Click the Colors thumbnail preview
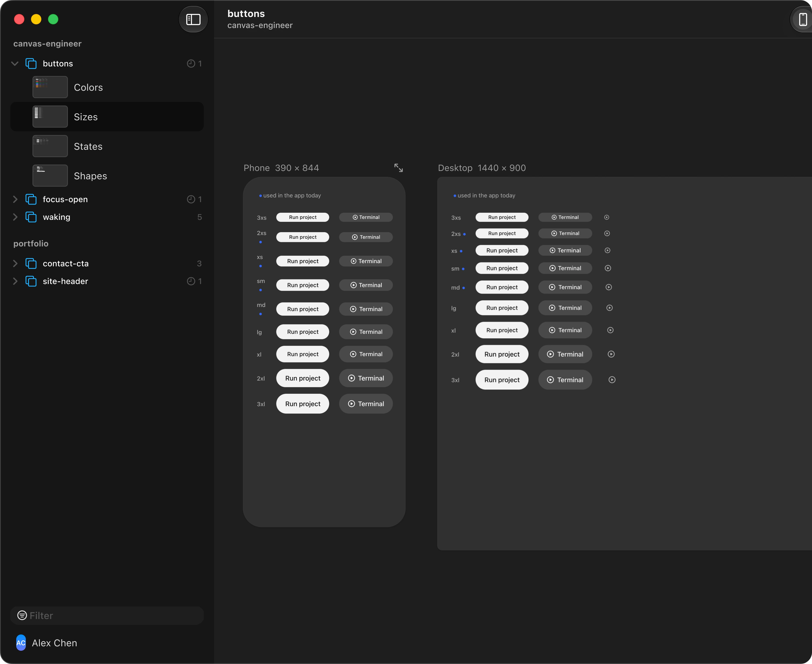Screen dimensions: 812x664 pos(50,87)
